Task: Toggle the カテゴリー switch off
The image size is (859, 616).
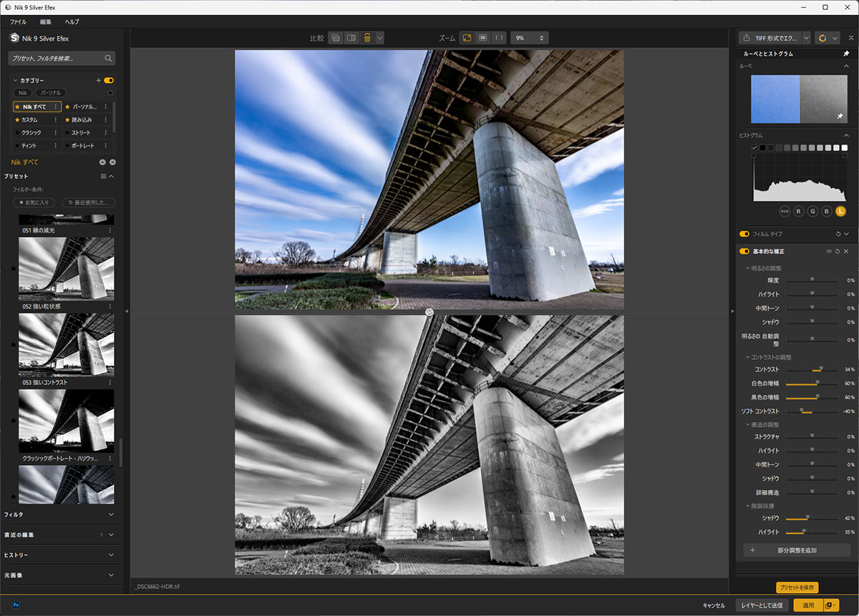Action: coord(109,81)
